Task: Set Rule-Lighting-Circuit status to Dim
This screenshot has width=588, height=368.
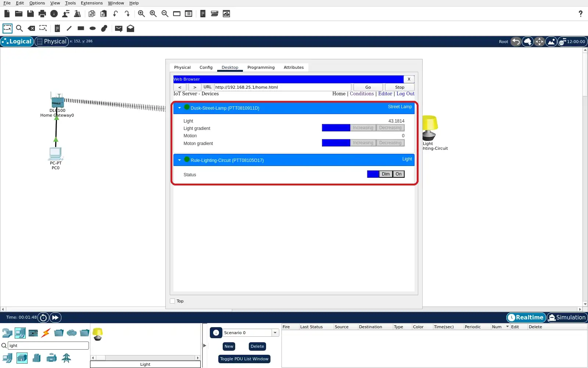Action: click(x=386, y=174)
